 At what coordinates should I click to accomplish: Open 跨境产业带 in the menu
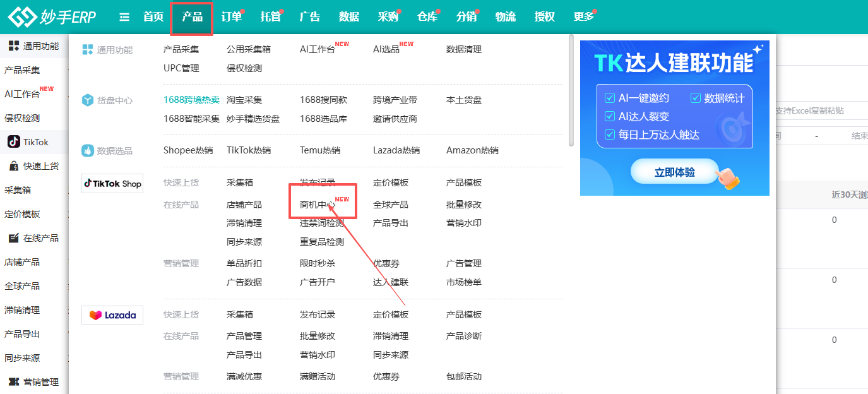pyautogui.click(x=395, y=100)
